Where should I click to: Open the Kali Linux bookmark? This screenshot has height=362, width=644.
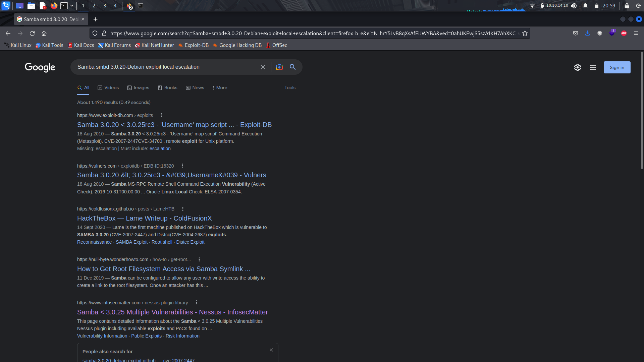click(x=18, y=45)
